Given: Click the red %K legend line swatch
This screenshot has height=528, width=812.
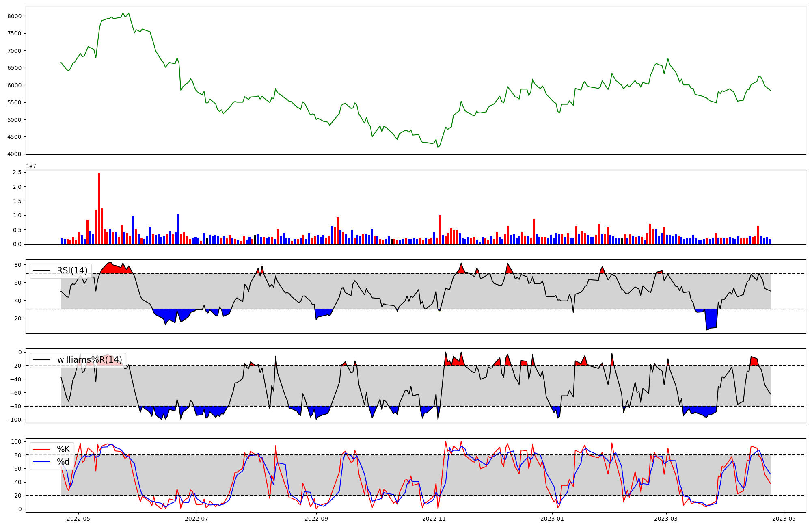Looking at the screenshot, I should pyautogui.click(x=42, y=449).
